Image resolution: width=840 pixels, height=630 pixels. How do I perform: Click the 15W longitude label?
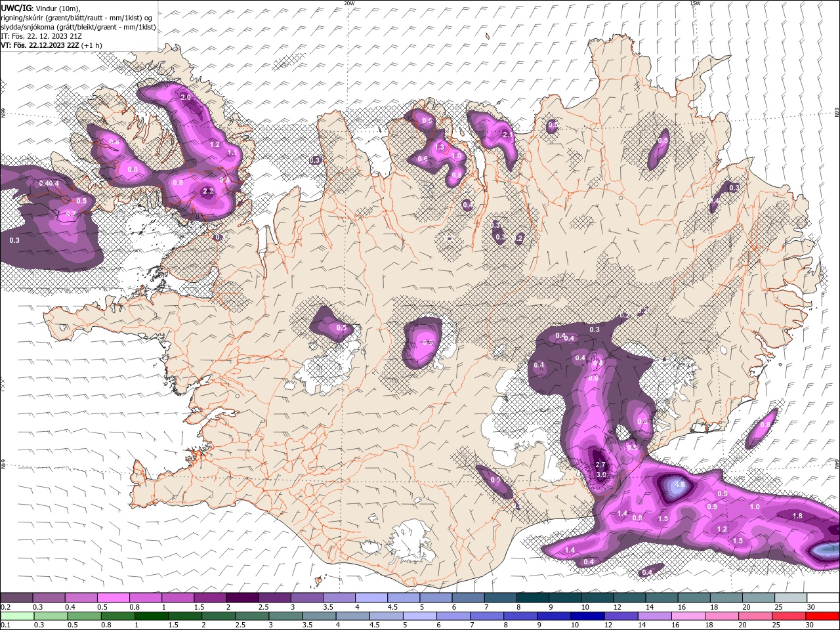click(x=695, y=3)
